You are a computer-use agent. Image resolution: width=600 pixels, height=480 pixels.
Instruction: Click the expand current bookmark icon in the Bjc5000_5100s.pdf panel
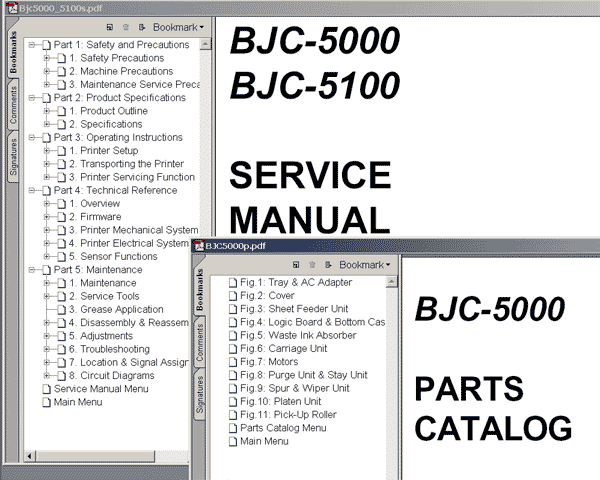142,27
